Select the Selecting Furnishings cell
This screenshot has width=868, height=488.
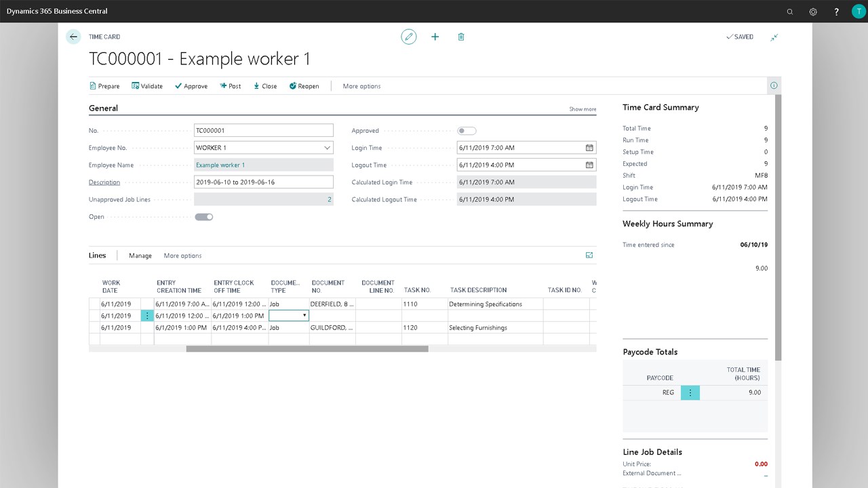[x=495, y=327]
